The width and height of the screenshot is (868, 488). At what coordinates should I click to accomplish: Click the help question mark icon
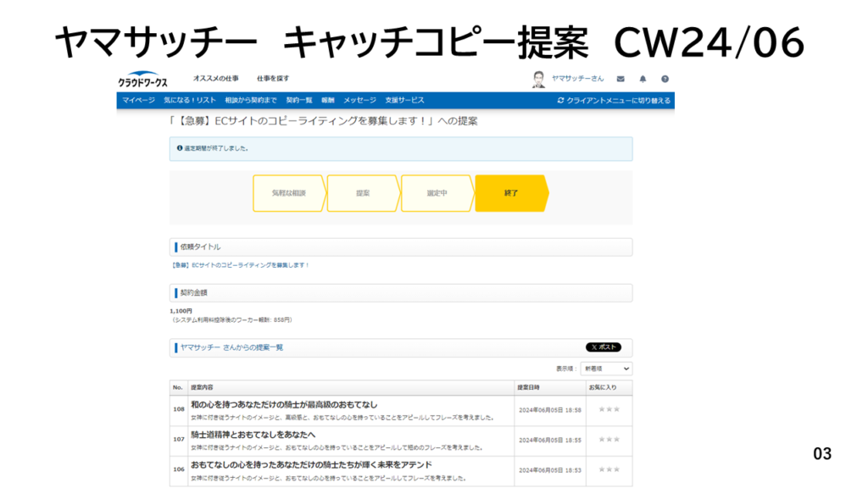665,79
